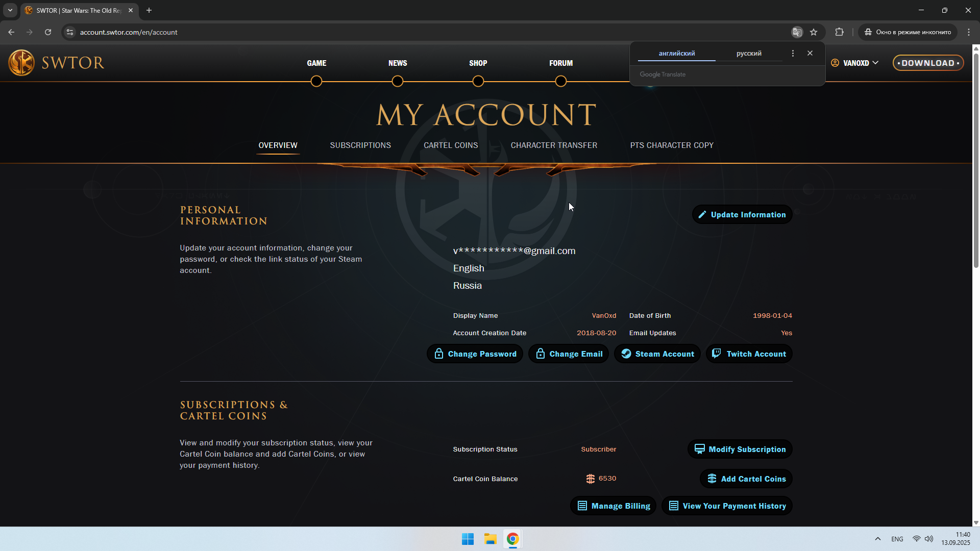The image size is (980, 551).
Task: Select the OVERVIEW tab
Action: click(278, 145)
